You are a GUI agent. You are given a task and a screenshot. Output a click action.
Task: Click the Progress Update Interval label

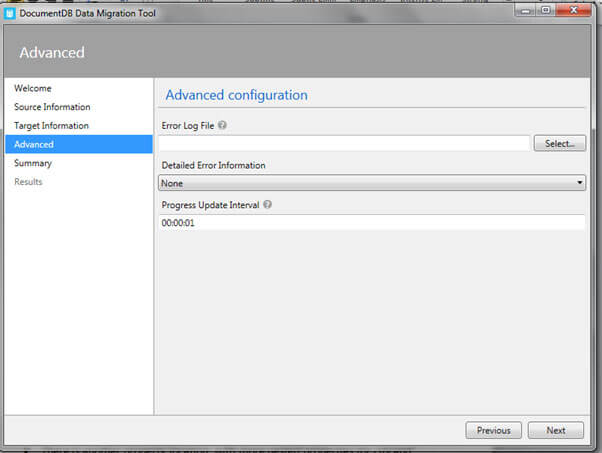(x=210, y=205)
